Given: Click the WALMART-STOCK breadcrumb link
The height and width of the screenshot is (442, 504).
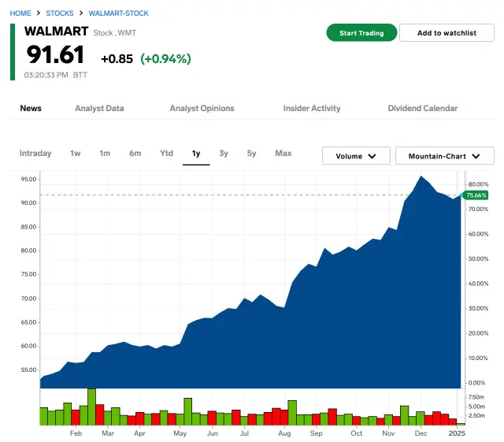Looking at the screenshot, I should pyautogui.click(x=118, y=13).
